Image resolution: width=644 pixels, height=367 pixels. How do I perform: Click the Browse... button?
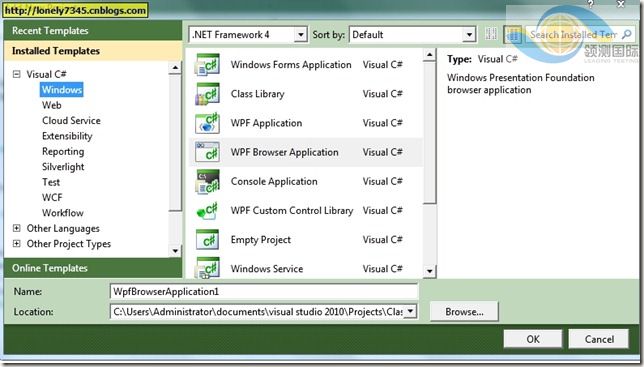pyautogui.click(x=464, y=312)
